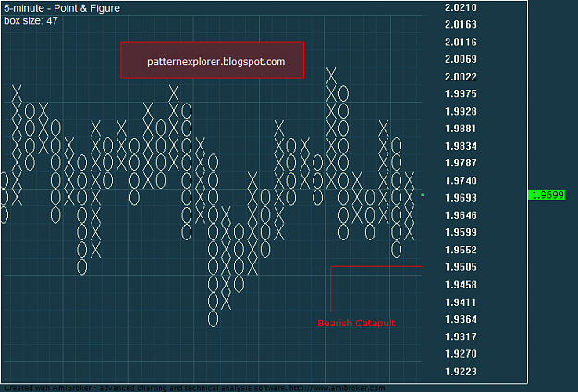578x392 pixels.
Task: Click the 2.0163 price axis label
Action: click(x=461, y=24)
